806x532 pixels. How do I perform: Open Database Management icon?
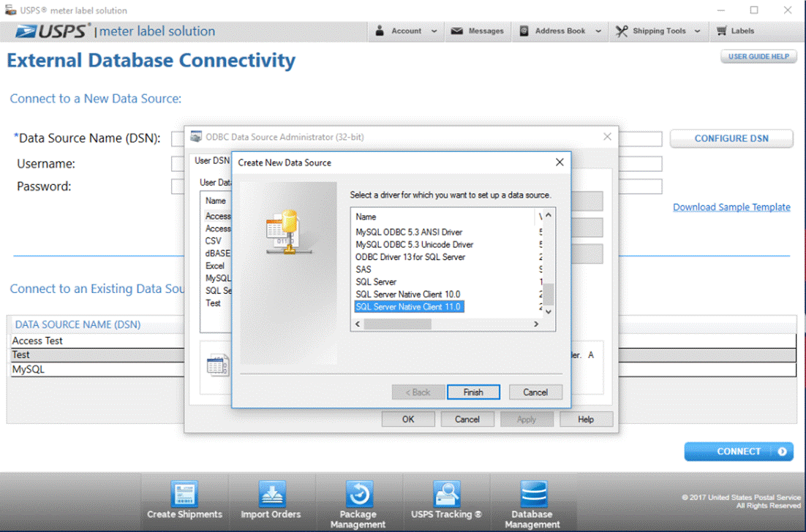[533, 494]
